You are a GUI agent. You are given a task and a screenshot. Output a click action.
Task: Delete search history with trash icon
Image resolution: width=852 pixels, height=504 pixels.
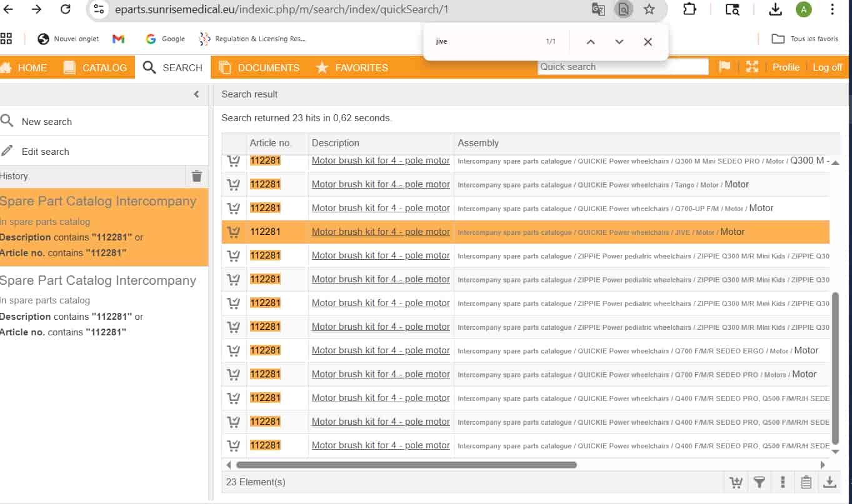pos(197,176)
